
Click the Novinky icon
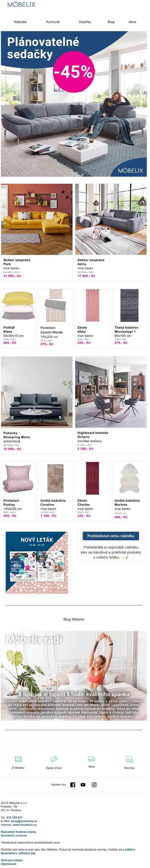(129, 759)
